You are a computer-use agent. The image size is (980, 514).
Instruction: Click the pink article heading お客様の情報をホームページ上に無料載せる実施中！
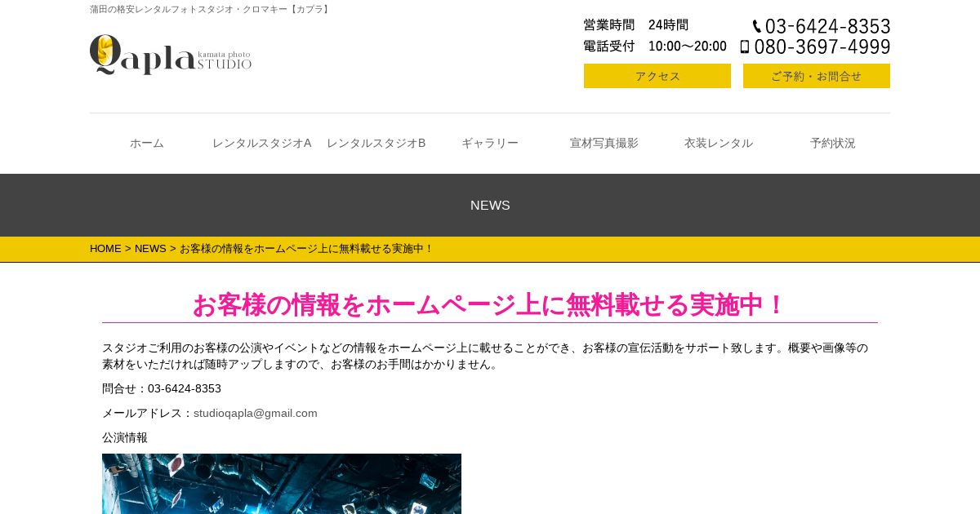point(490,305)
